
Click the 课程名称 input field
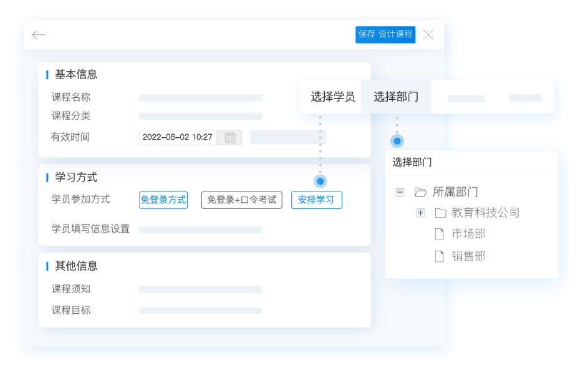[200, 98]
